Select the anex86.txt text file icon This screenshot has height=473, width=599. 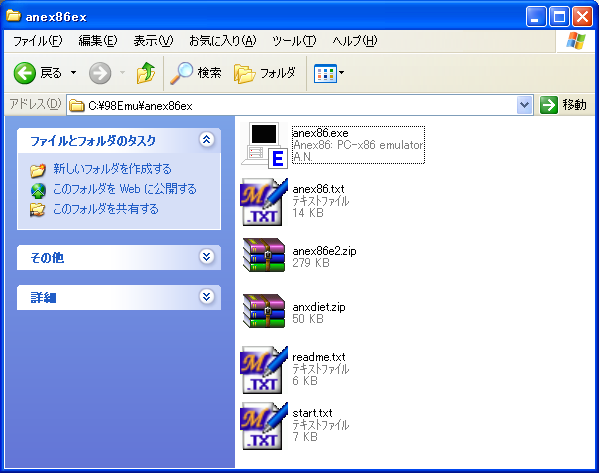point(264,202)
